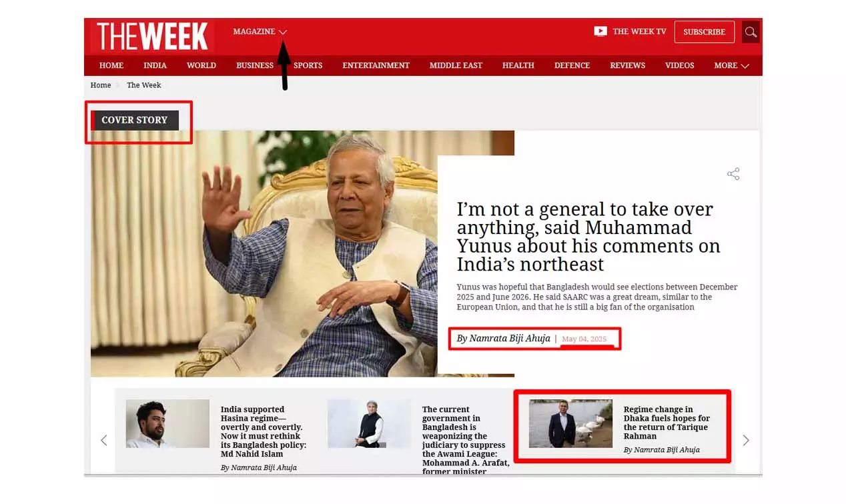Show previous stories with left carousel arrow
This screenshot has height=504, width=846.
pos(103,440)
